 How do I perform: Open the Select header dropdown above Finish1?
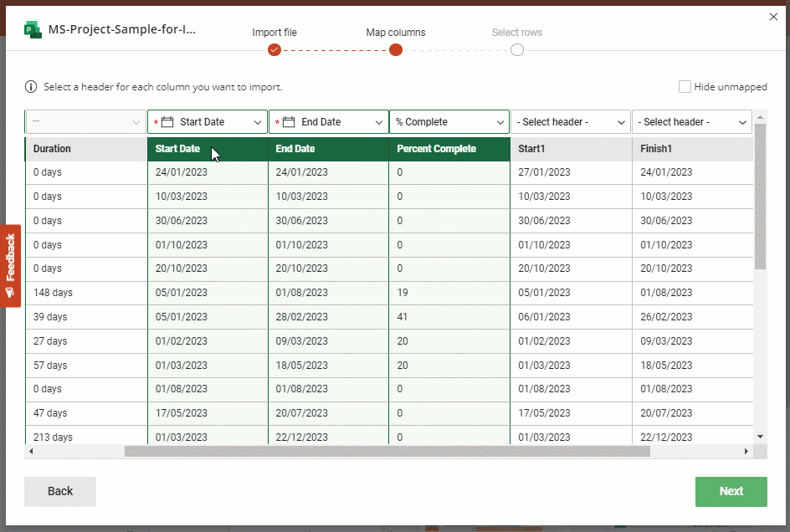point(743,121)
